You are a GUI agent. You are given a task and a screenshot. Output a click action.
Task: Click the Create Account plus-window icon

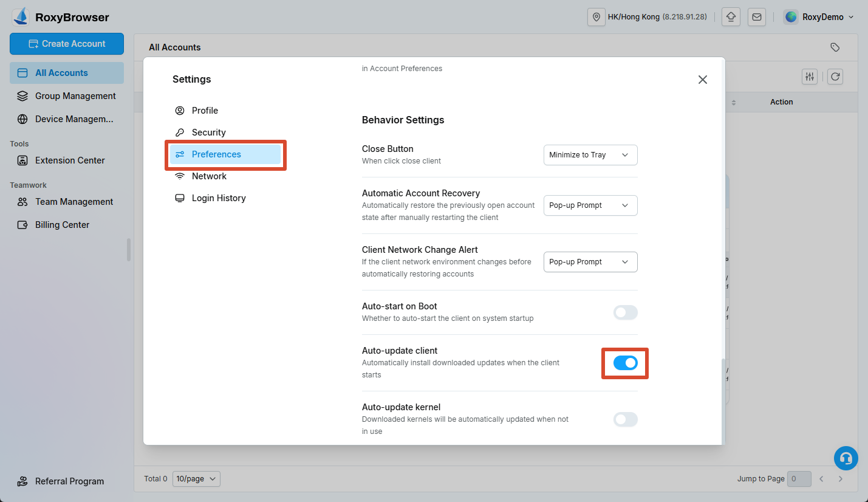coord(33,44)
